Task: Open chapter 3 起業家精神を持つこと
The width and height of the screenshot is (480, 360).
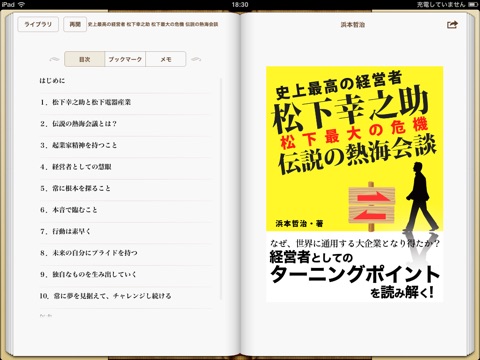Action: pyautogui.click(x=126, y=145)
